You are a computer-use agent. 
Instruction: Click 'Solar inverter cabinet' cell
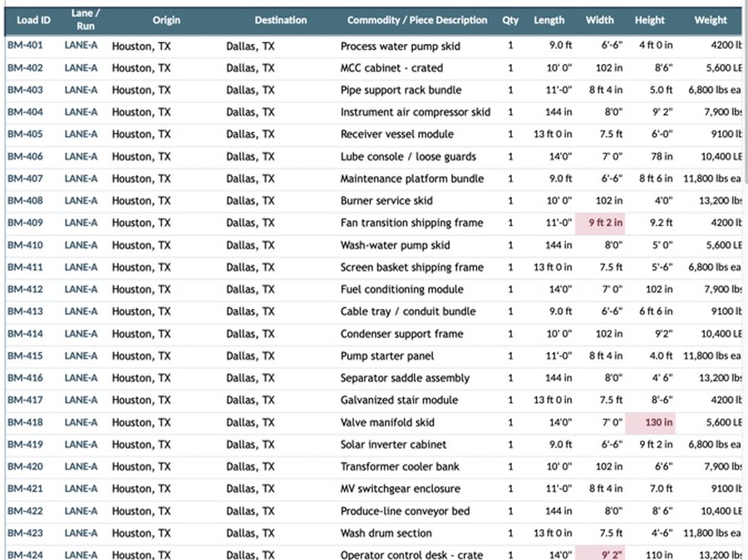(x=394, y=445)
